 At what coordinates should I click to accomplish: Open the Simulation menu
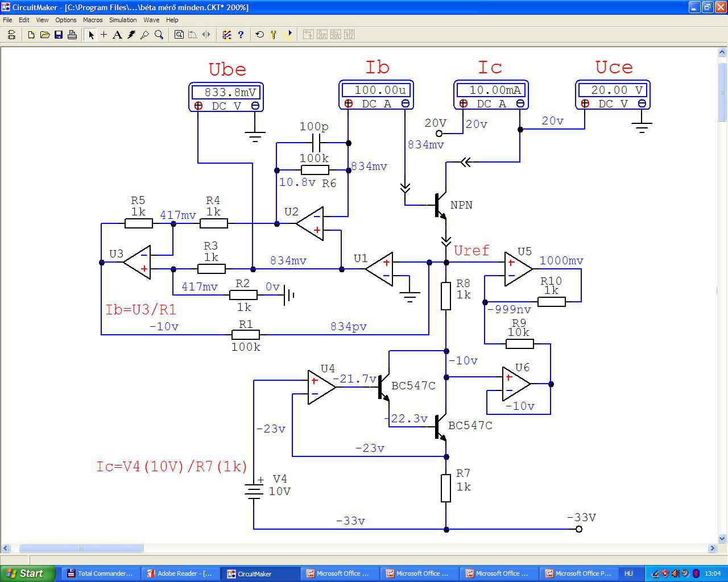point(123,20)
